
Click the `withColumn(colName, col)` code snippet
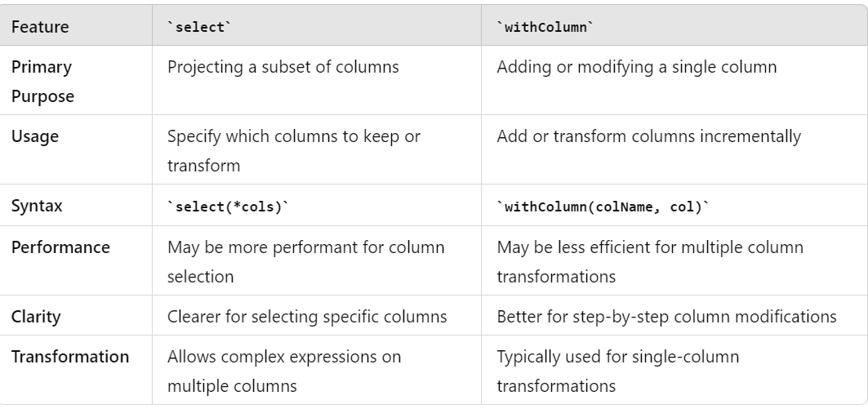pos(603,207)
